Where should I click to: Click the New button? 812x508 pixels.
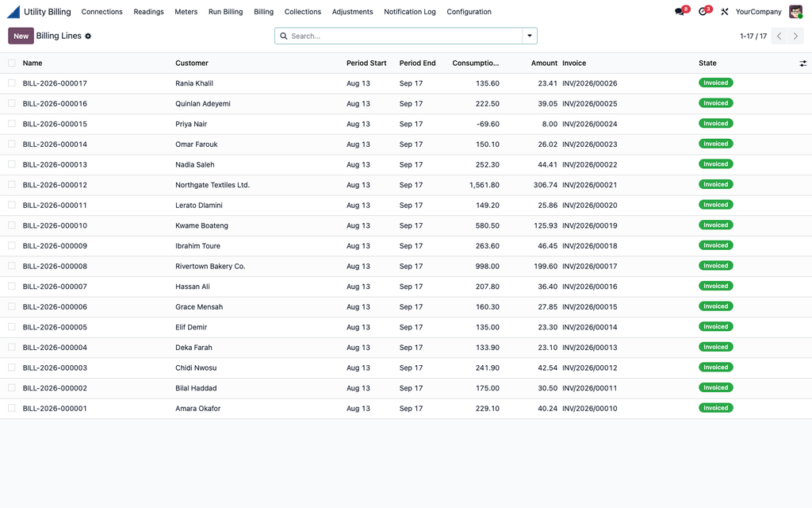coord(21,36)
